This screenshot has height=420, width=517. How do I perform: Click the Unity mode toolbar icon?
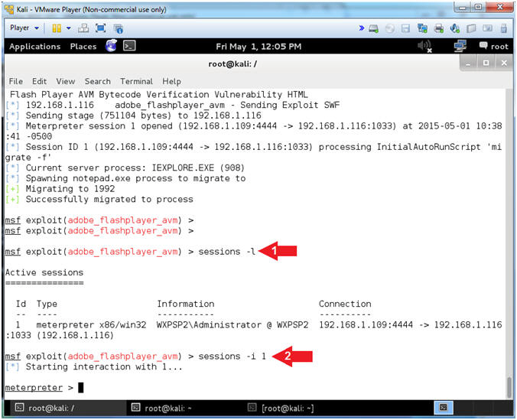118,29
